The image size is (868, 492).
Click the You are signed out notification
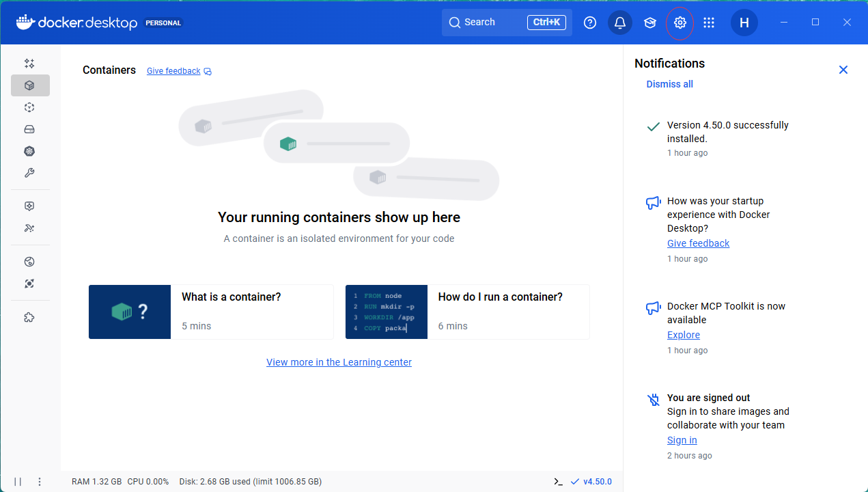[709, 398]
